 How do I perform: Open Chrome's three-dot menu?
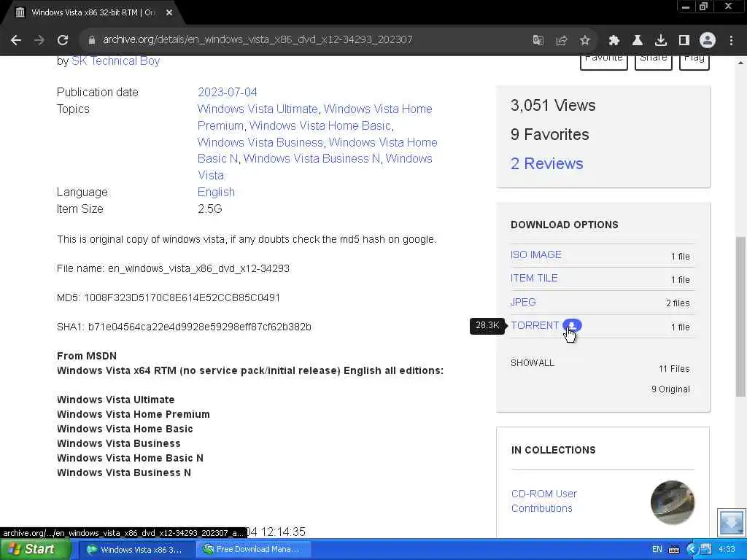click(731, 40)
